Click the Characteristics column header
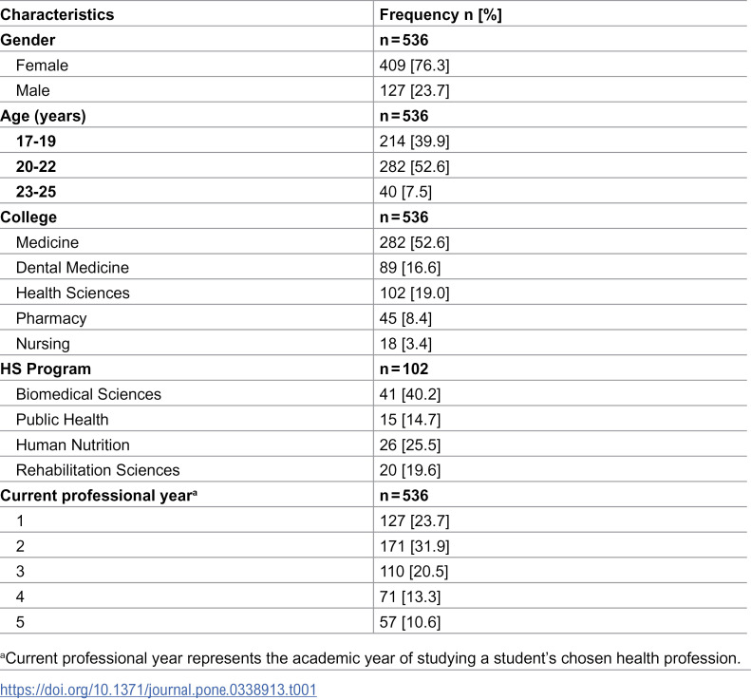The image size is (751, 700). (57, 14)
